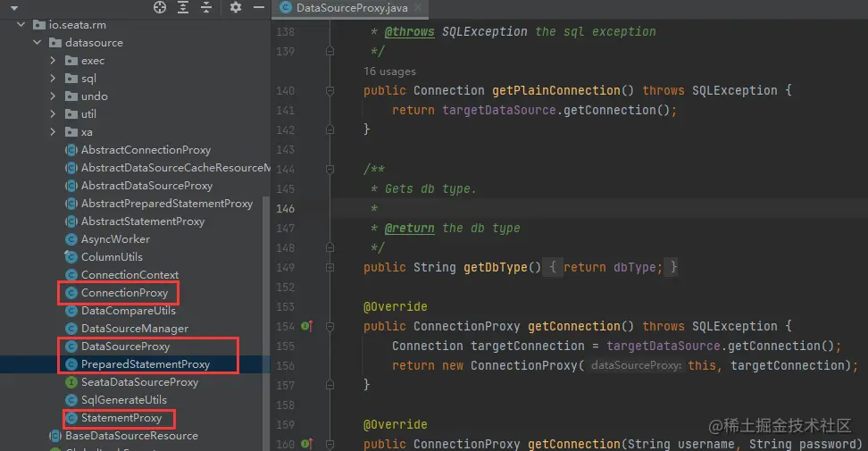
Task: Open AbstractDataSourceCacheResourceM class
Action: coord(176,168)
